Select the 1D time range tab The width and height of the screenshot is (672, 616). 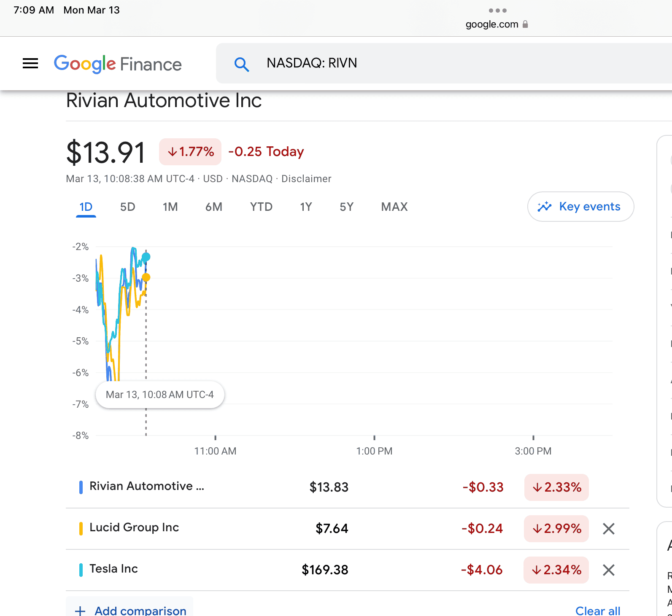(86, 207)
